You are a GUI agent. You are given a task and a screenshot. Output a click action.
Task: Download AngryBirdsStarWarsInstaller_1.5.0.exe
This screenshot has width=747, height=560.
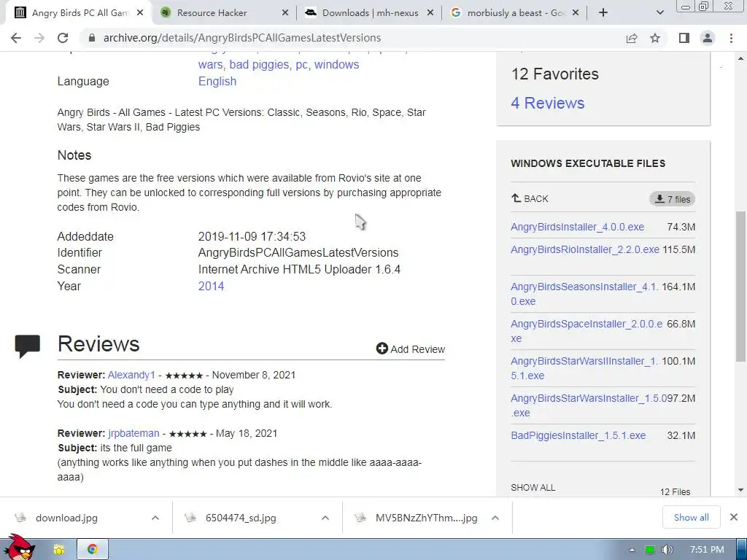(x=589, y=405)
